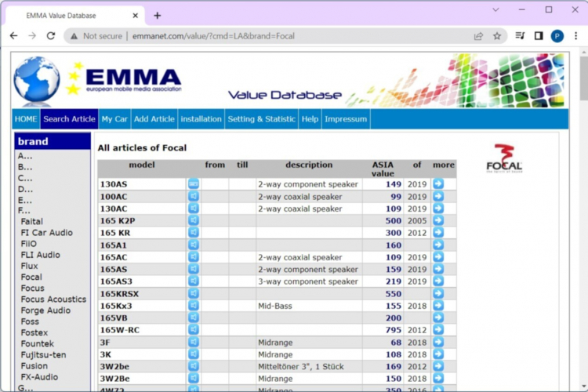Open Setting & Statistic menu item
588x392 pixels.
(x=261, y=119)
